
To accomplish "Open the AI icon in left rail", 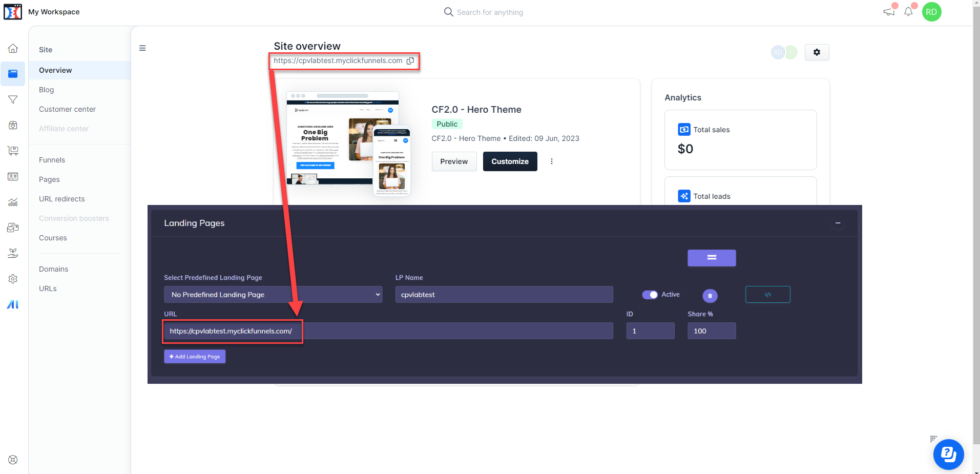I will point(13,304).
